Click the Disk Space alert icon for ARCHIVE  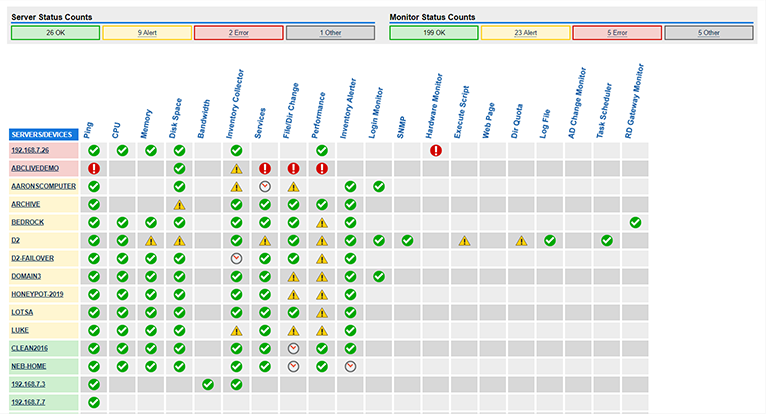[179, 205]
